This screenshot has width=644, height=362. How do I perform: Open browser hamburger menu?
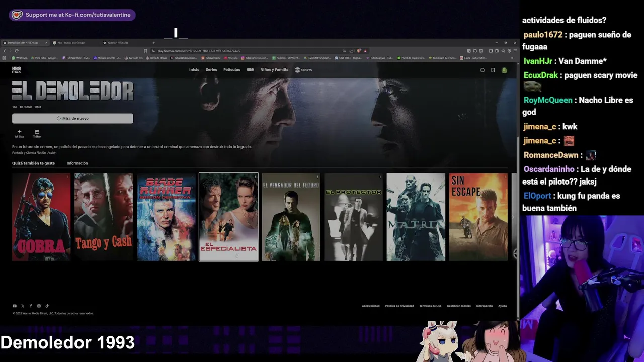pos(515,51)
